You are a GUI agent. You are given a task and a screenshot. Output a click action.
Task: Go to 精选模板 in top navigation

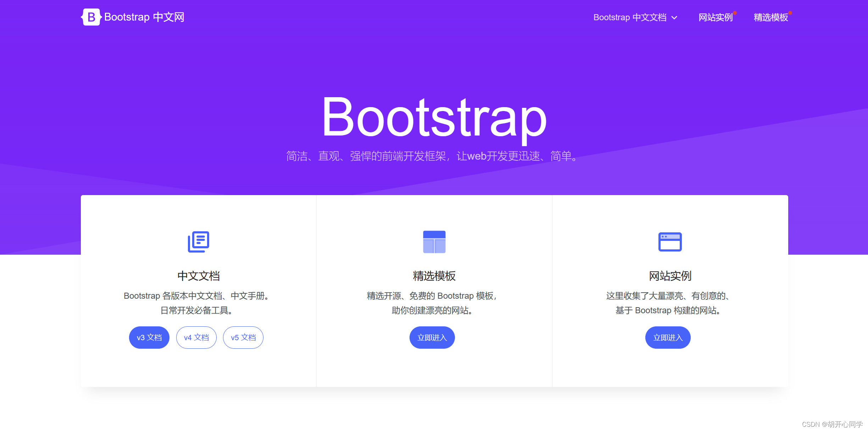pos(770,17)
